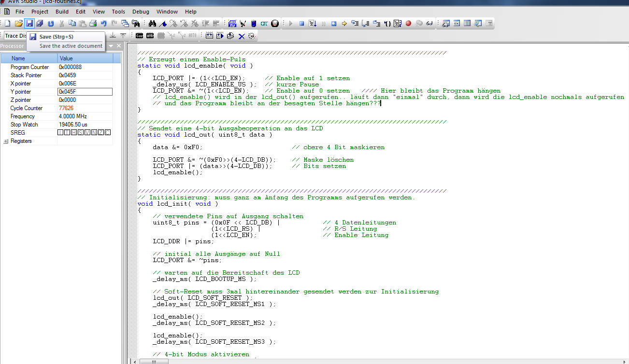The image size is (629, 364).
Task: Step into with the Step Into icon
Action: pos(355,23)
